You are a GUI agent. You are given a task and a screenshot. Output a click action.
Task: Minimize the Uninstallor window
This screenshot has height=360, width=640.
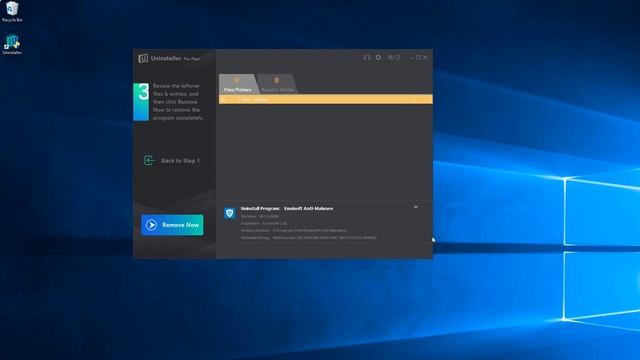pyautogui.click(x=411, y=58)
